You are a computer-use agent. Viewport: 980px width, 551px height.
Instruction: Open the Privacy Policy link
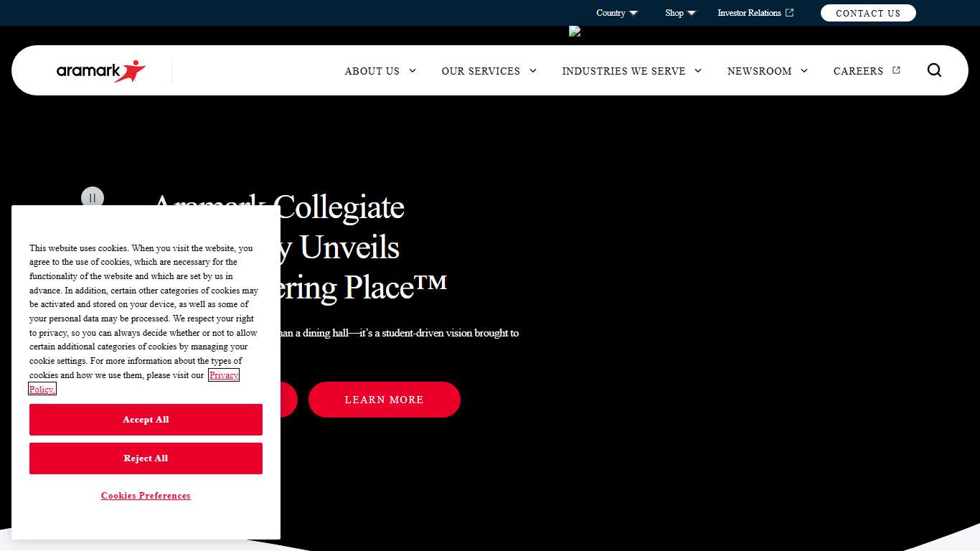[x=224, y=375]
